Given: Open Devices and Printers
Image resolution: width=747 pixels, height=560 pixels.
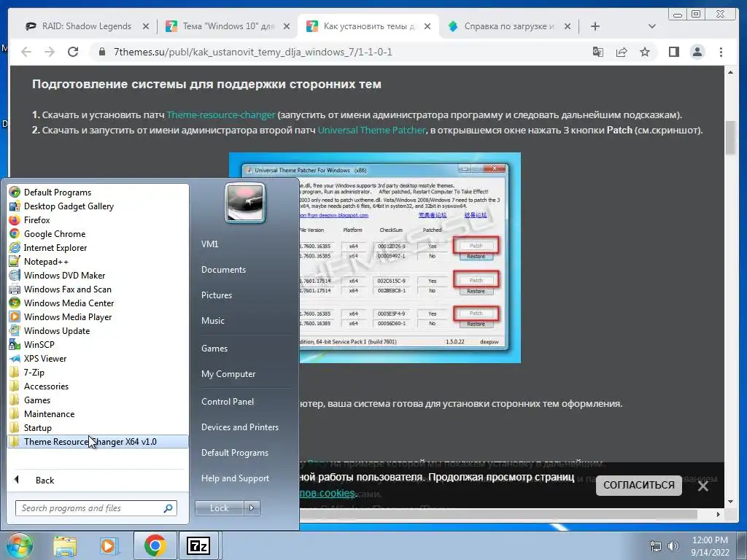Looking at the screenshot, I should coord(239,427).
